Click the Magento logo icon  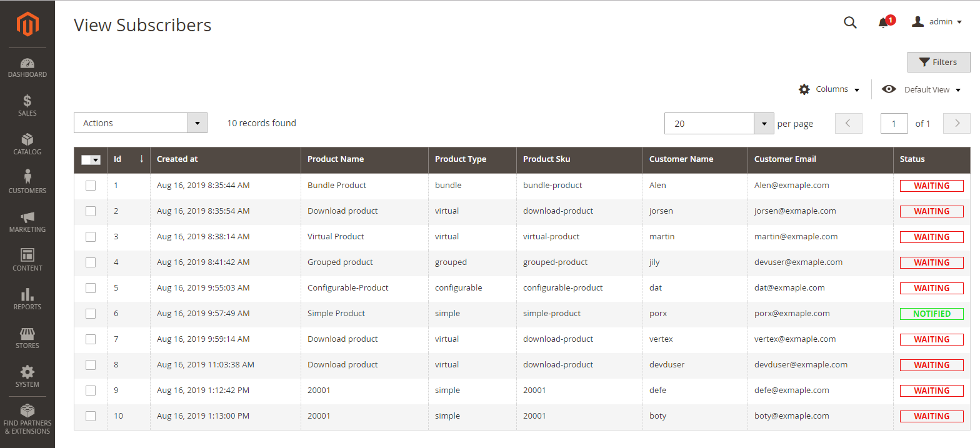(27, 24)
